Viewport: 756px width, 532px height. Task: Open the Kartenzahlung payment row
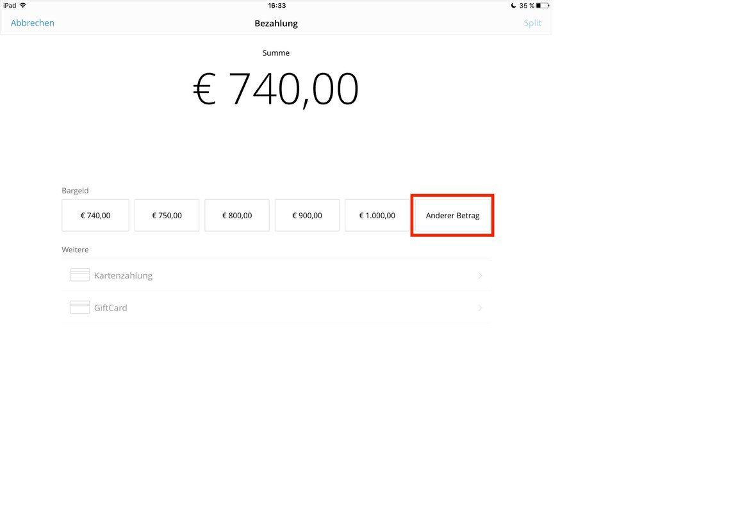coord(276,275)
